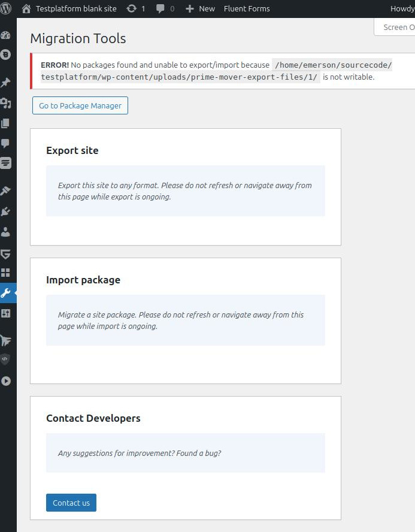
Task: Select the Tools wrench icon
Action: pyautogui.click(x=6, y=293)
